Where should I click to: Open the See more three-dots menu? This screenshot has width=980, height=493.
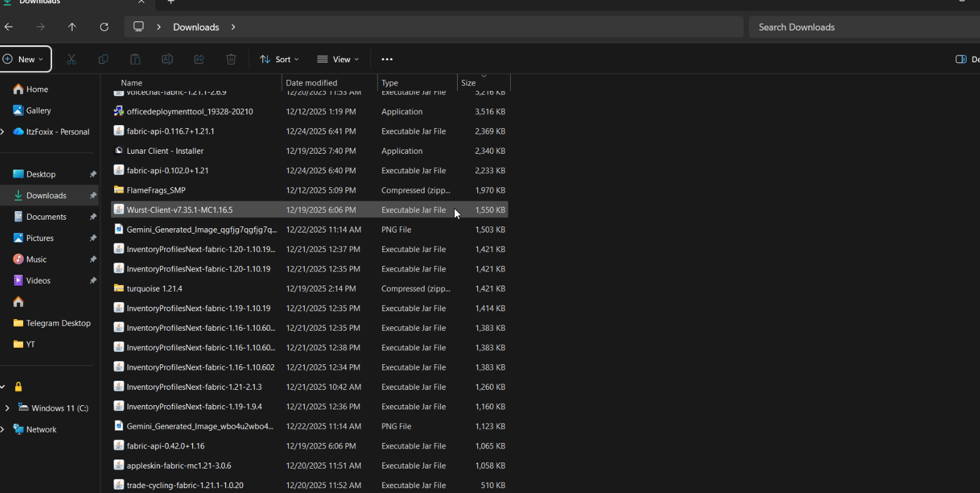[387, 59]
